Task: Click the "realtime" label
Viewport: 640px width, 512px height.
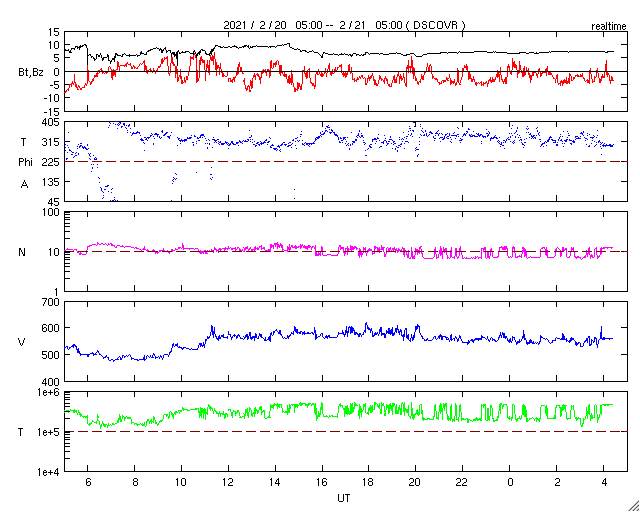Action: [x=609, y=27]
